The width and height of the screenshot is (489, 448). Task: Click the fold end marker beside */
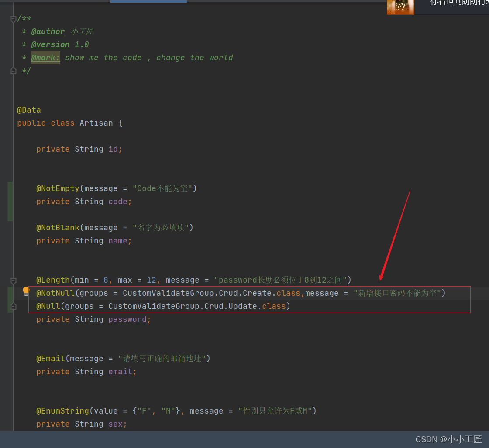click(13, 71)
